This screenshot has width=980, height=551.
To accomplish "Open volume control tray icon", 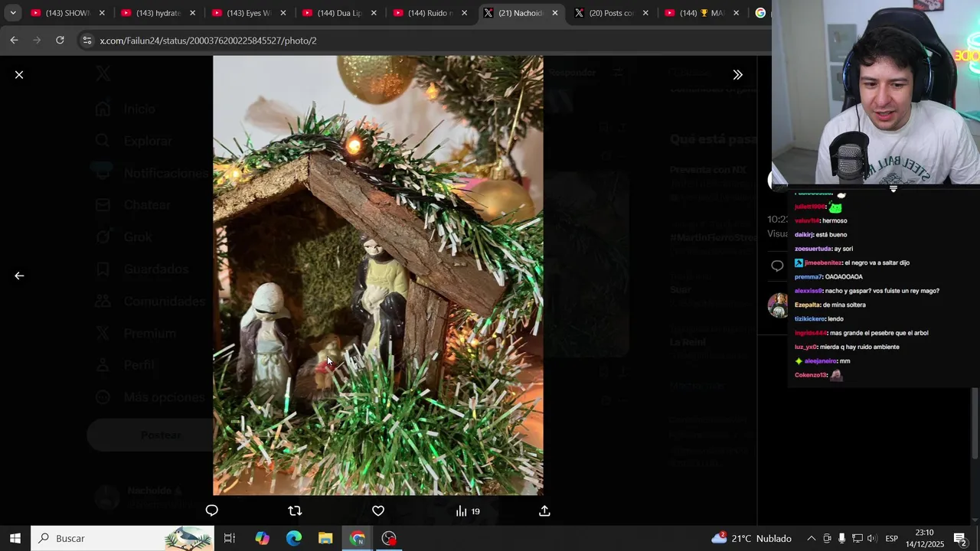I will click(x=872, y=538).
